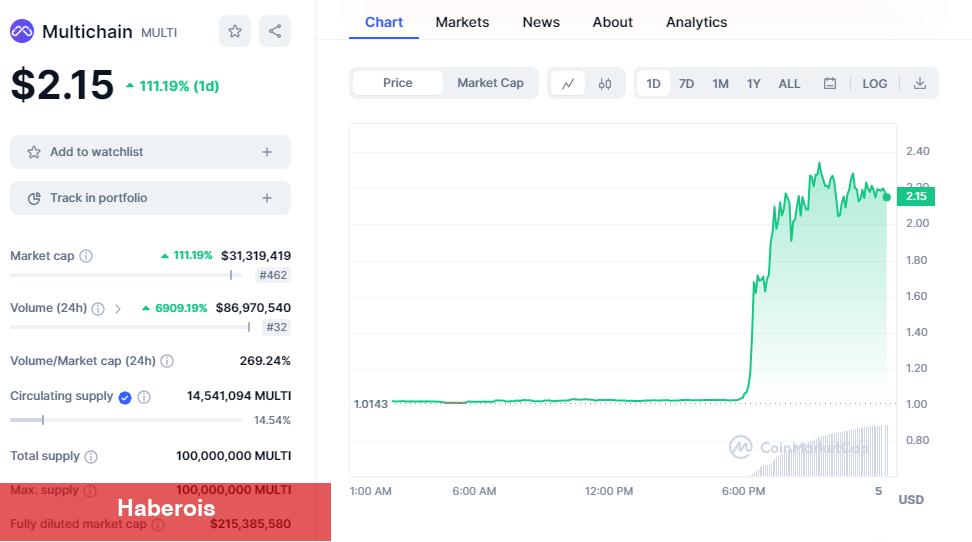Click the chart line endpoint dot
Image resolution: width=972 pixels, height=542 pixels.
(x=887, y=197)
